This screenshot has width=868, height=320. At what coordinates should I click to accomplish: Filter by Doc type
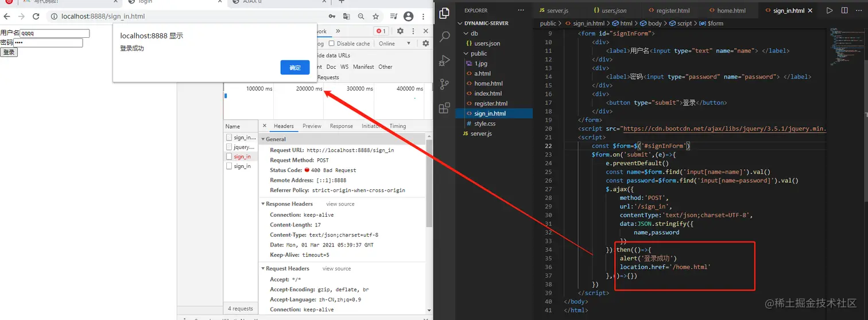tap(331, 67)
